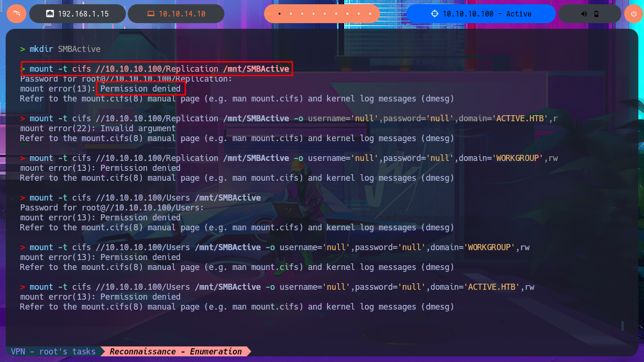Click the local IP 192.168.1.15 label

pyautogui.click(x=83, y=14)
